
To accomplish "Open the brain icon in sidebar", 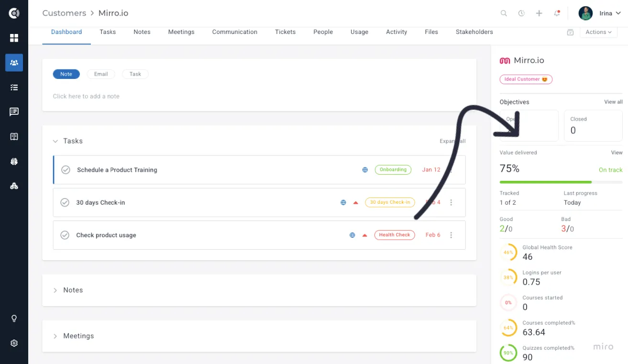I will [x=14, y=162].
